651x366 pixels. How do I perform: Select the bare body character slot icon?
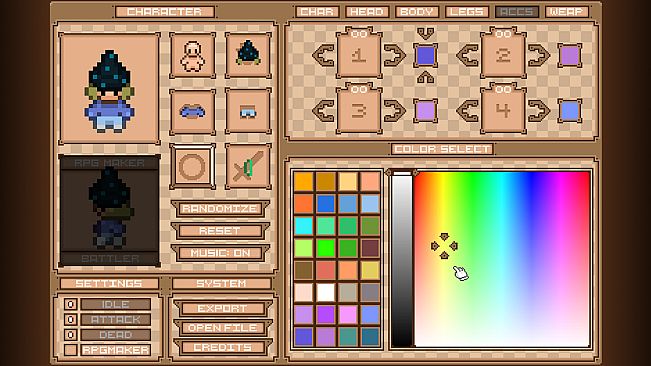(x=193, y=55)
